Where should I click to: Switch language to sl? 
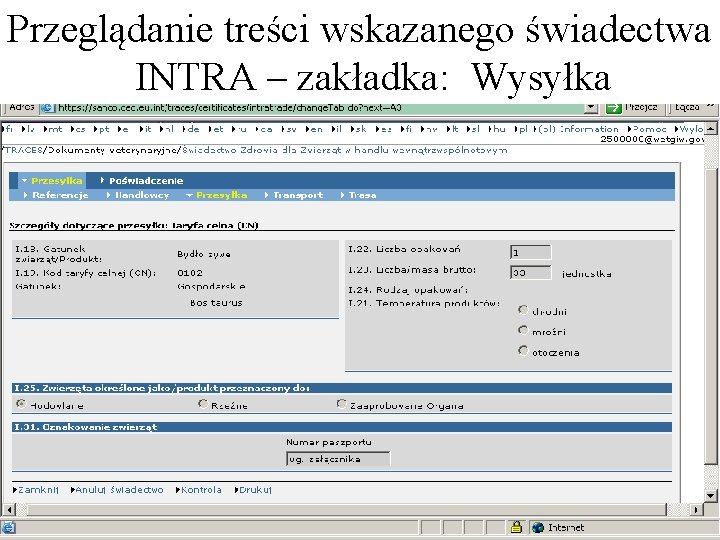(475, 129)
